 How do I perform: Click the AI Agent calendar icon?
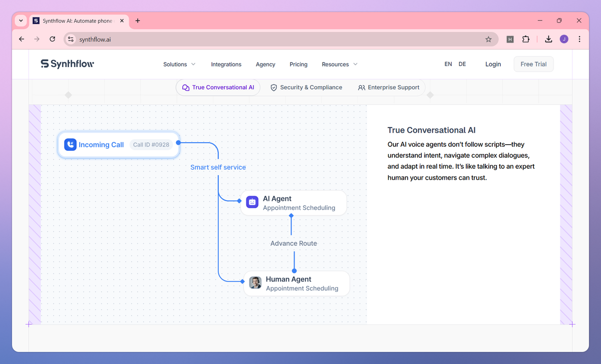251,202
